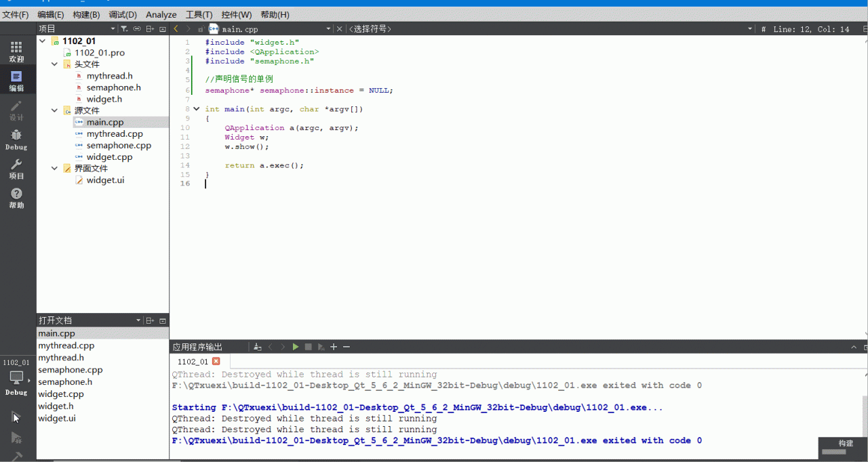Close the main.cpp document
The width and height of the screenshot is (868, 462).
pos(339,29)
